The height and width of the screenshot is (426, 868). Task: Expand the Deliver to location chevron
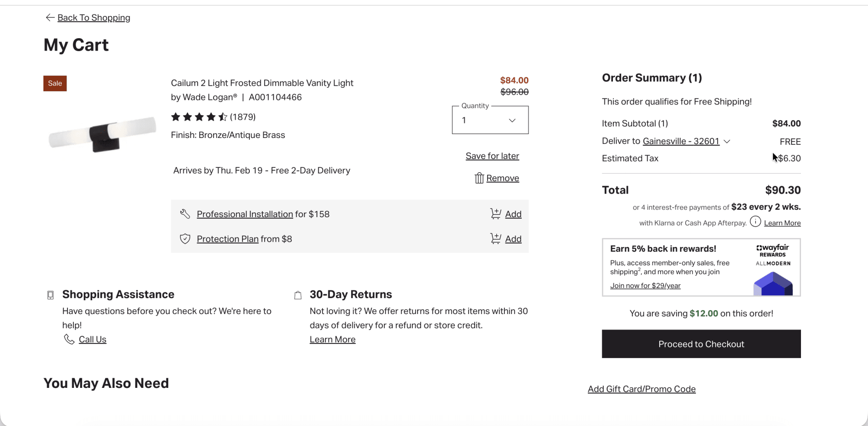tap(727, 141)
